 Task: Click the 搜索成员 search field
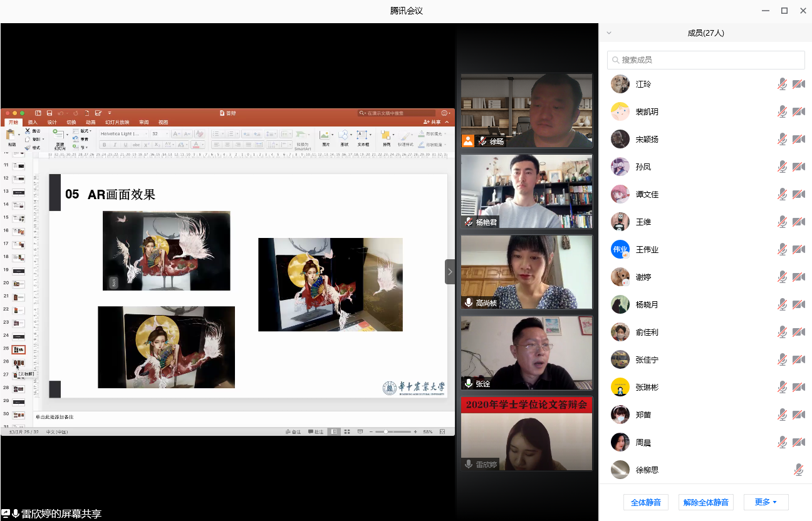pyautogui.click(x=706, y=60)
